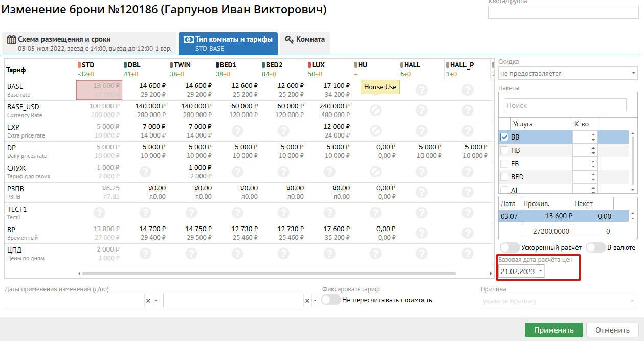Screen dimensions: 644x341
Task: Clear the first change-application date field
Action: (x=148, y=301)
